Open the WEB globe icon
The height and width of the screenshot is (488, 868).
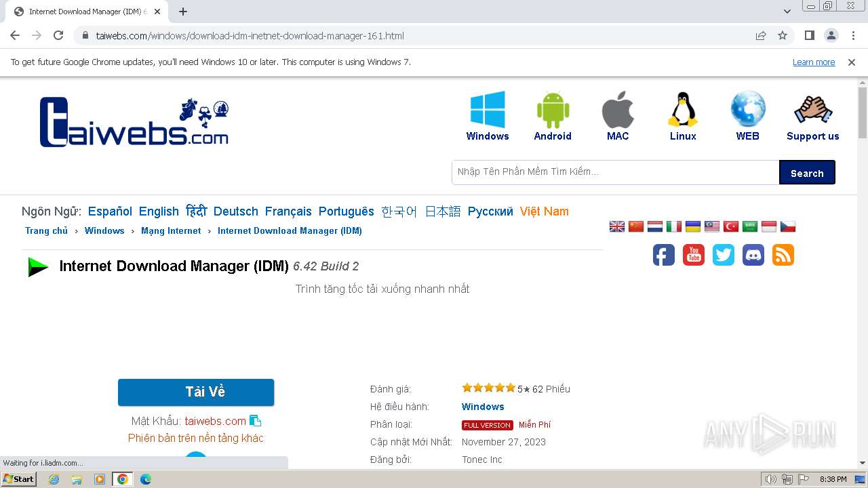click(x=748, y=110)
